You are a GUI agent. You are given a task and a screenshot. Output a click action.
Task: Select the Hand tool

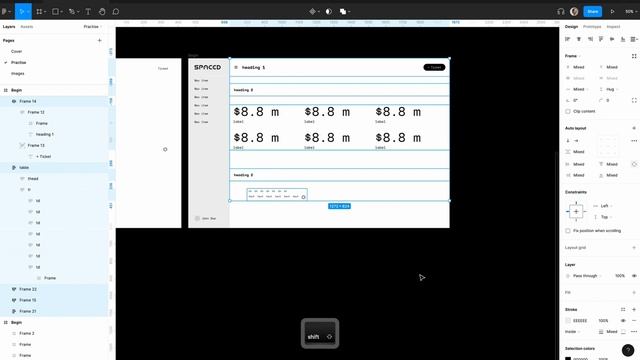tap(102, 11)
